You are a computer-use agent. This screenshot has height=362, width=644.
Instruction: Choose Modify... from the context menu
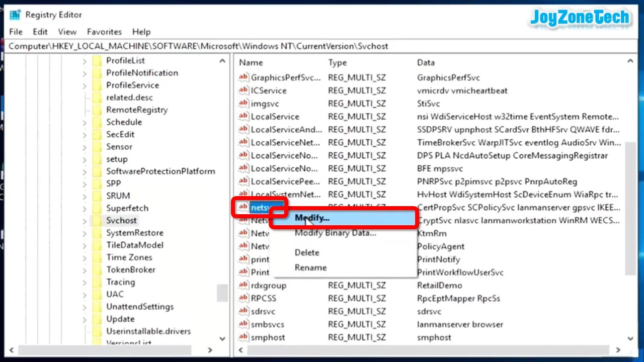pos(345,218)
